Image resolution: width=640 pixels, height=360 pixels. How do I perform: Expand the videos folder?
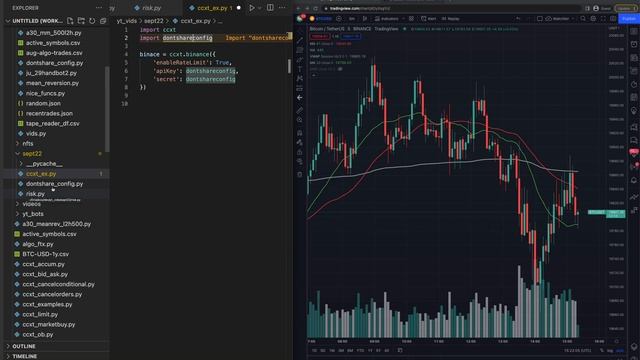pyautogui.click(x=18, y=204)
